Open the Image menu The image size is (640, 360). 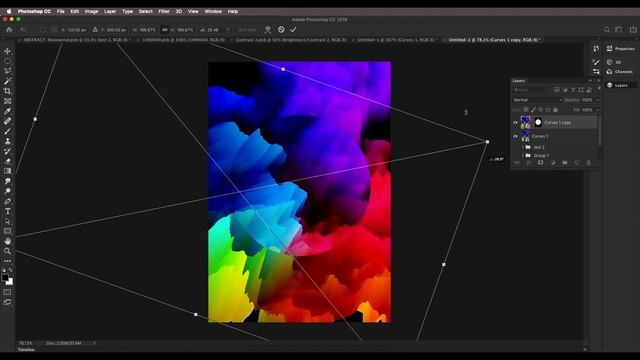pyautogui.click(x=91, y=11)
